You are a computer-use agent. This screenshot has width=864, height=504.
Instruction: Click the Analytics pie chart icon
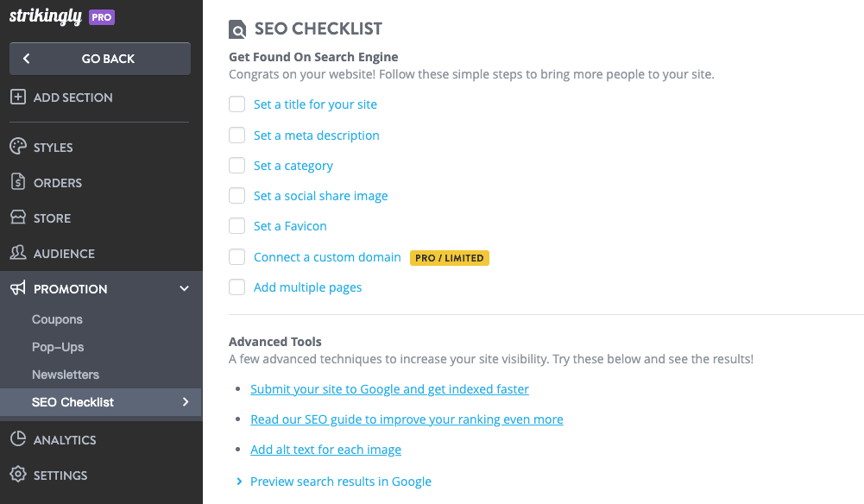(17, 439)
